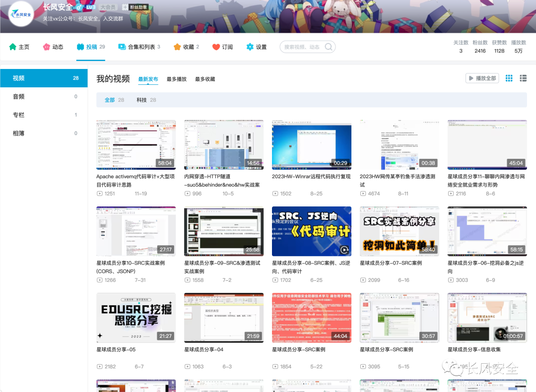Click the 合集和列表 icon
This screenshot has width=536, height=392.
[122, 47]
